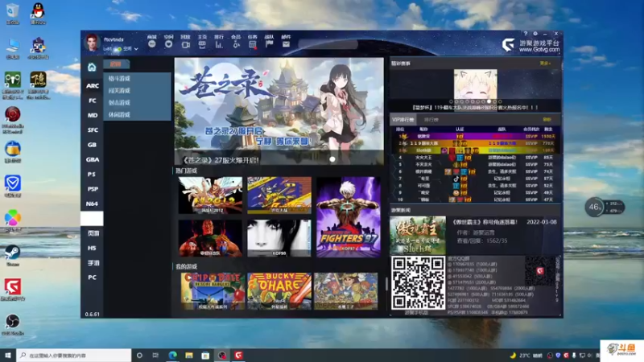
Task: Switch to the 排行榜 tab beside VIP
Action: coord(431,120)
